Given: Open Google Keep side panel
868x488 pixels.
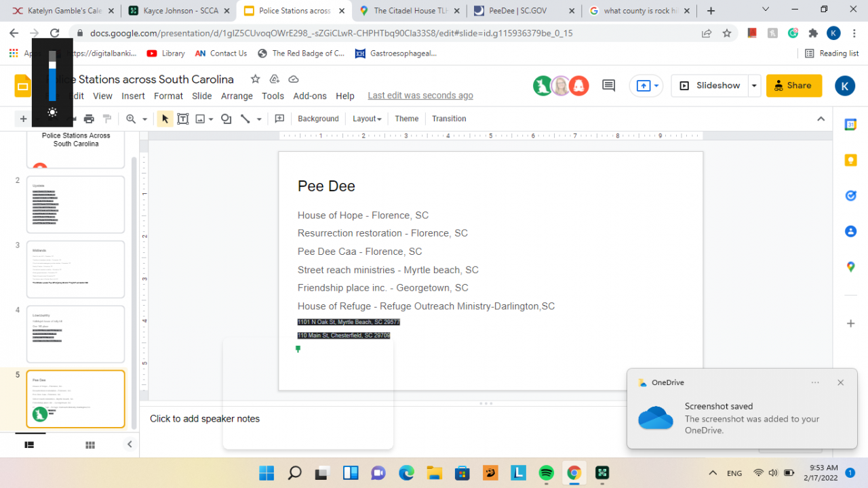Looking at the screenshot, I should coord(850,160).
